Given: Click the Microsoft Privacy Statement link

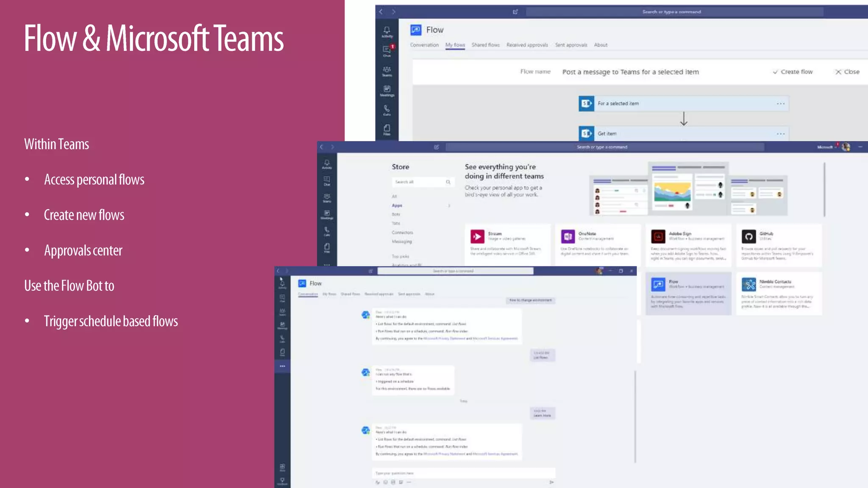Looking at the screenshot, I should coord(444,338).
